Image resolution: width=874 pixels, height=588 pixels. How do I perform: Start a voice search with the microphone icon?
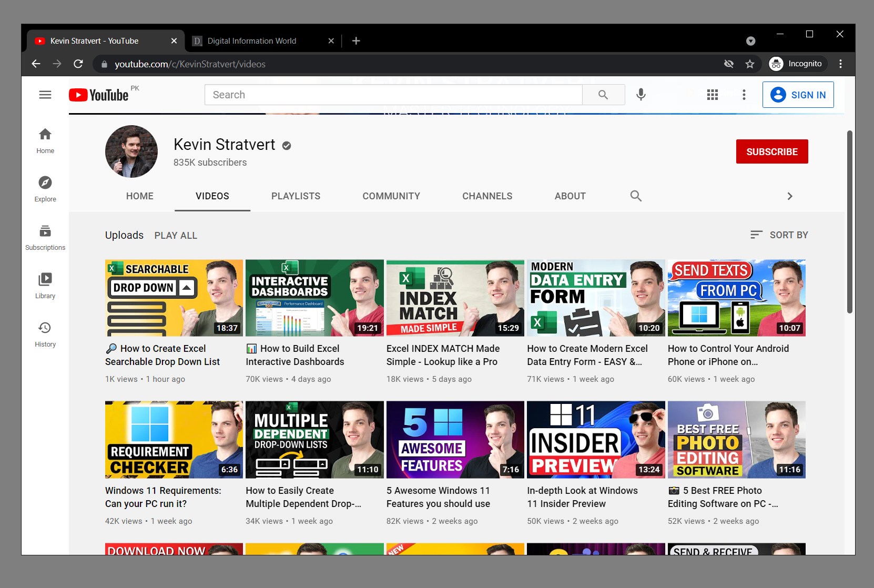[x=641, y=95]
